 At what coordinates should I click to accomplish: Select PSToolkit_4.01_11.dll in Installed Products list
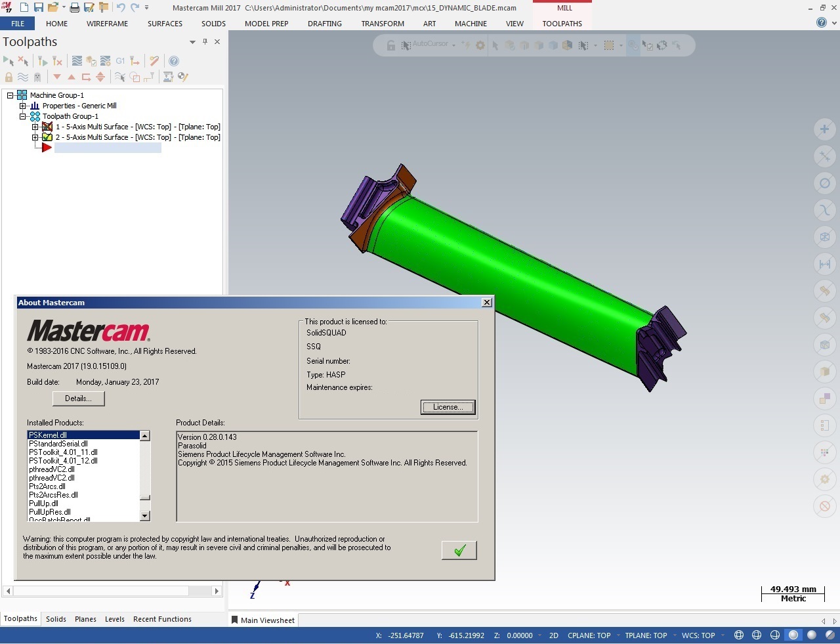[63, 452]
